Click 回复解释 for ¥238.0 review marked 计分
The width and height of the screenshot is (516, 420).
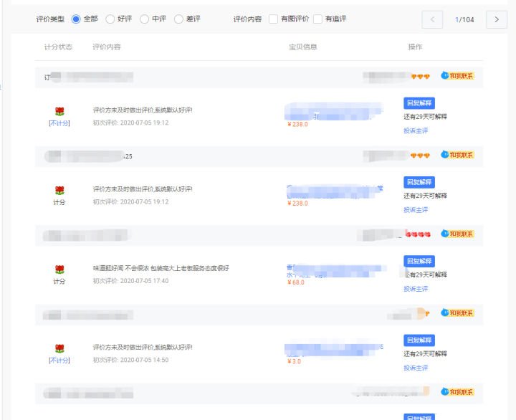pos(419,182)
